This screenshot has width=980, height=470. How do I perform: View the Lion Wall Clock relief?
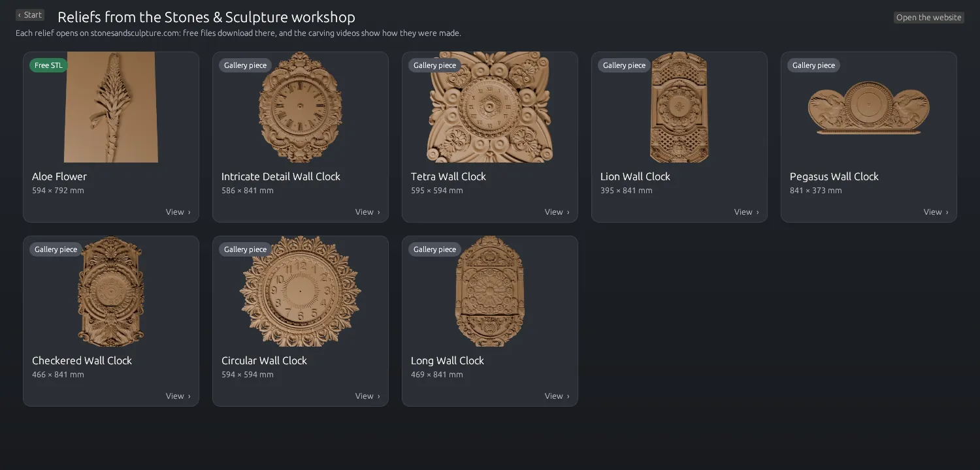click(747, 212)
